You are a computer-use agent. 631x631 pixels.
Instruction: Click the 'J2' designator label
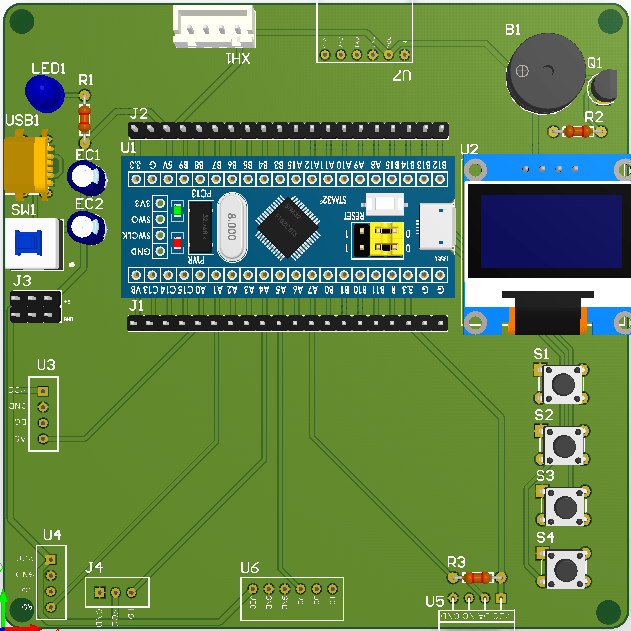pyautogui.click(x=139, y=113)
